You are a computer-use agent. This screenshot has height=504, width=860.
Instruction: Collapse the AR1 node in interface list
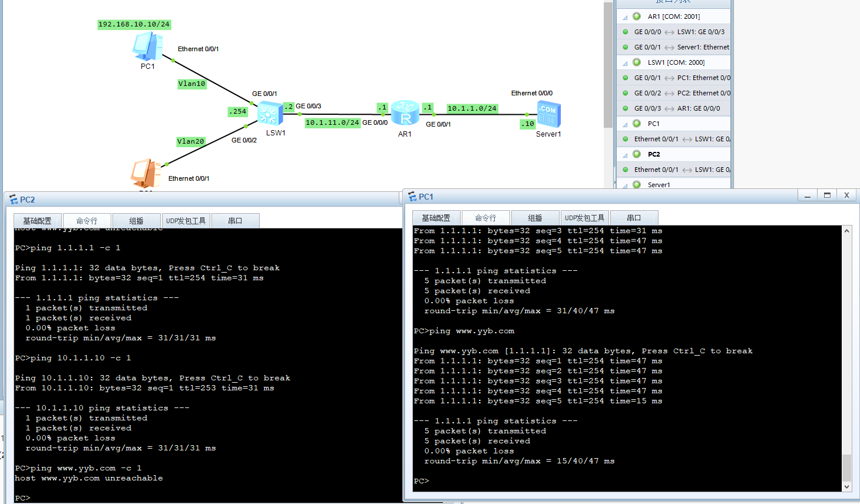coord(625,17)
